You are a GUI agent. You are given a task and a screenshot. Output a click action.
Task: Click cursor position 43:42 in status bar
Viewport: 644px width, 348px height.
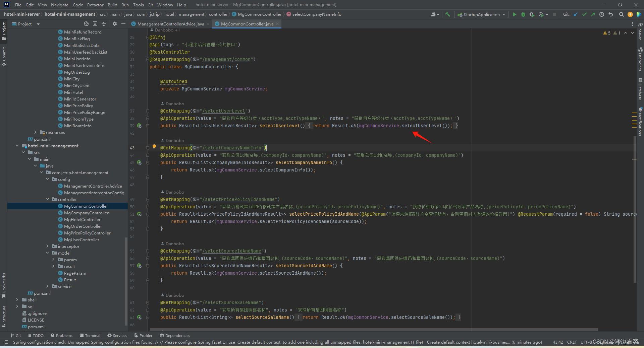(x=558, y=342)
